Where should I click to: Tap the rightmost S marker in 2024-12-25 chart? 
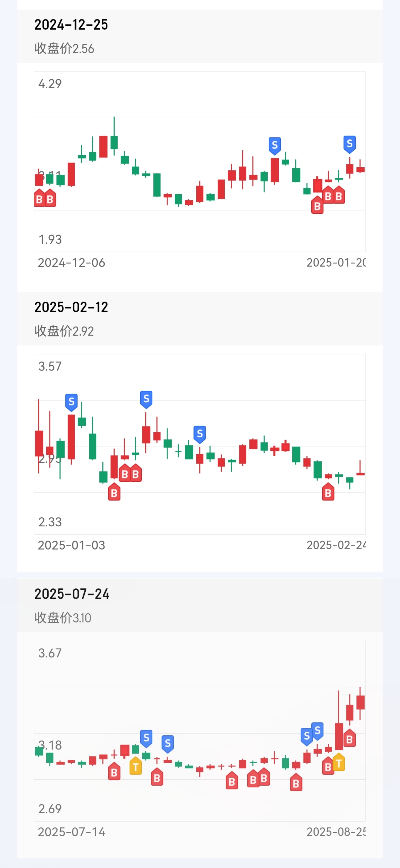(349, 144)
